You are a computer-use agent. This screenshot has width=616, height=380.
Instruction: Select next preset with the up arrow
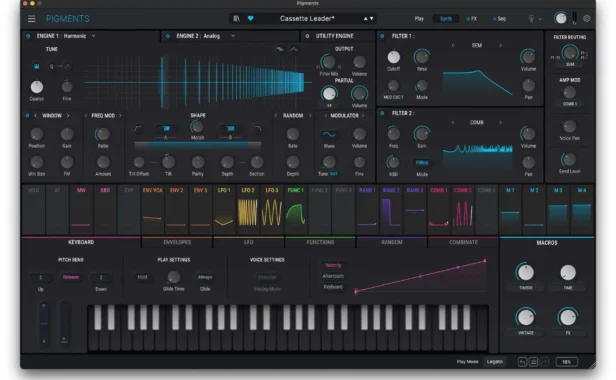(365, 18)
